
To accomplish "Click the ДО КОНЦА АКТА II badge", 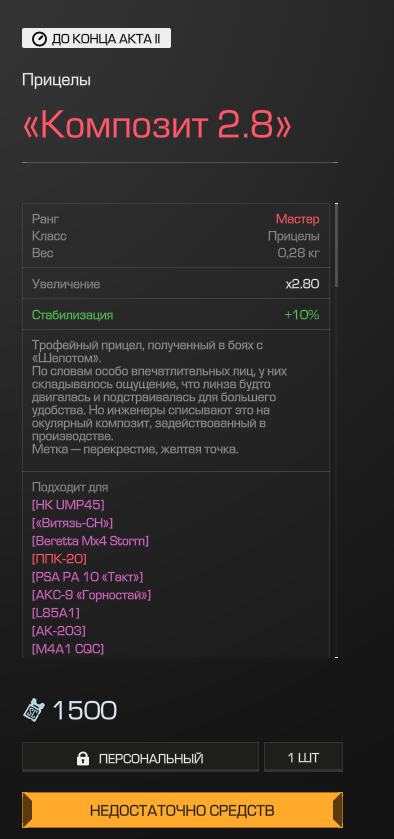I will point(96,39).
